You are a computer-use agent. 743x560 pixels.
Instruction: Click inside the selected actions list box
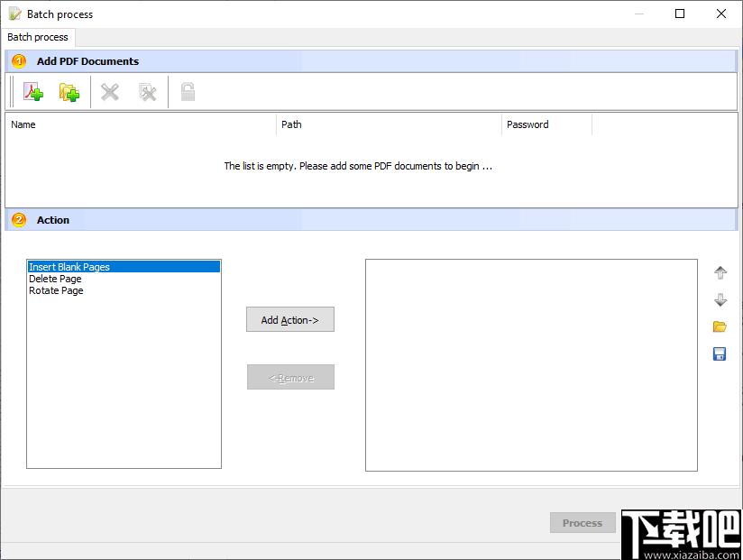point(531,365)
